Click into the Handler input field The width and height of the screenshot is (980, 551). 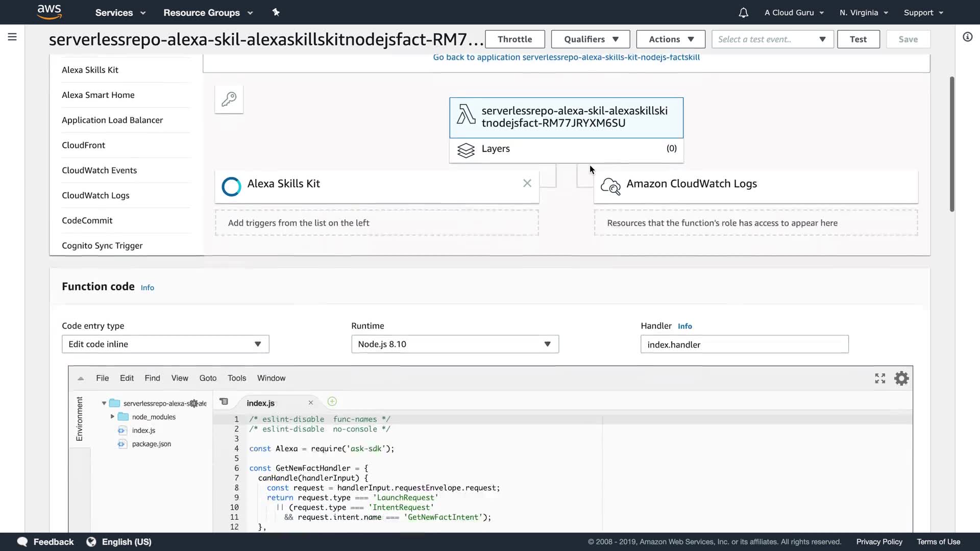tap(744, 345)
